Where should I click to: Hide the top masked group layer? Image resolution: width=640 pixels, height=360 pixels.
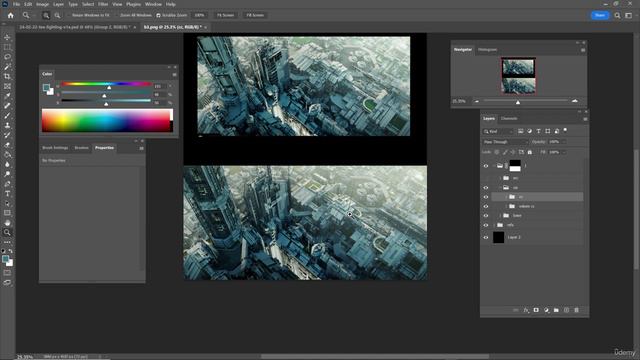486,166
